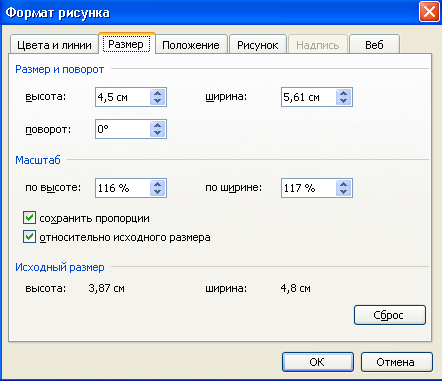Viewport: 442px width, 381px height.
Task: Decrease высота value with down arrow
Action: coord(158,101)
